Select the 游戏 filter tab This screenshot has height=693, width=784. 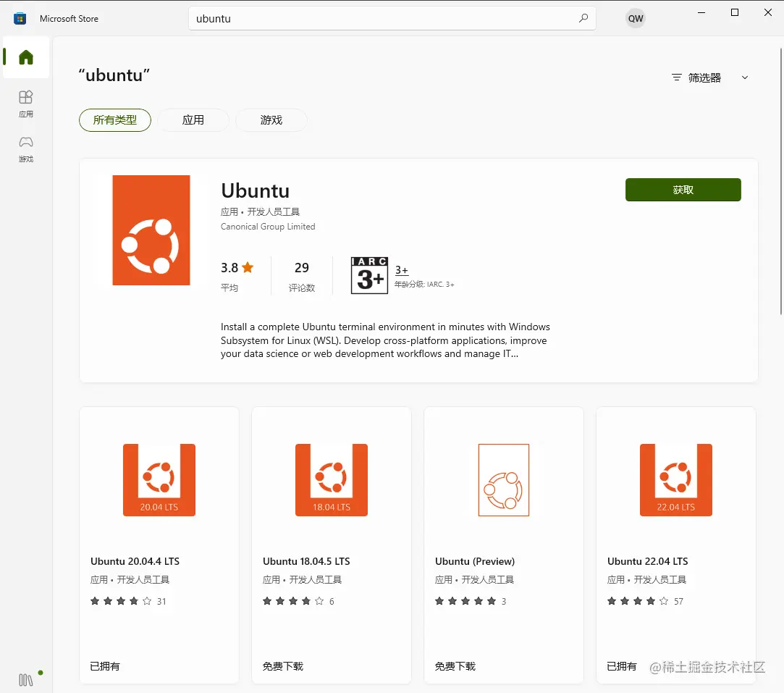click(271, 120)
